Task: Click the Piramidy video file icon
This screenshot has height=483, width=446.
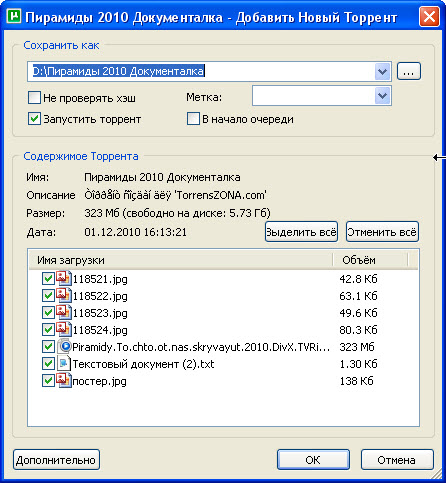Action: (x=64, y=347)
